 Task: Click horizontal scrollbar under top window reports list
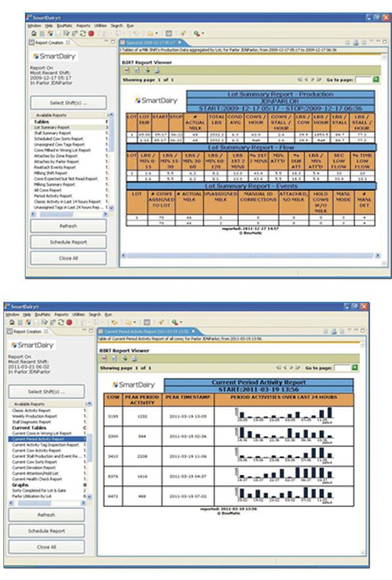pyautogui.click(x=69, y=214)
